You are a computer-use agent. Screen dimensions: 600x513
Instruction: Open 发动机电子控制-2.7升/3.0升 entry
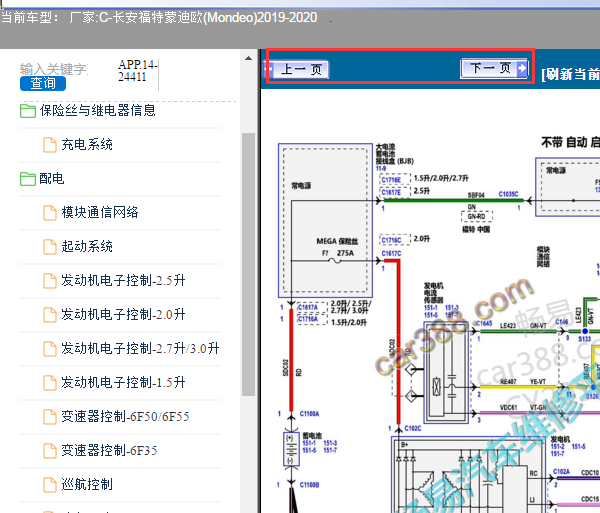pyautogui.click(x=140, y=349)
